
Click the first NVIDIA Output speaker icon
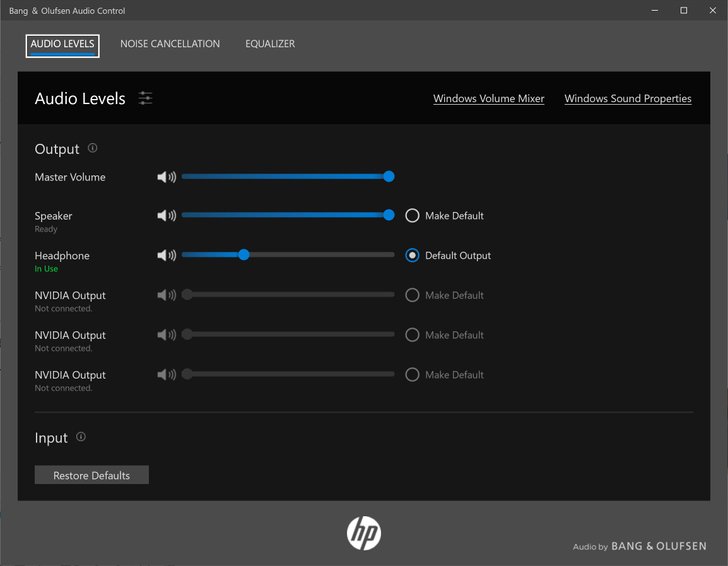tap(166, 295)
